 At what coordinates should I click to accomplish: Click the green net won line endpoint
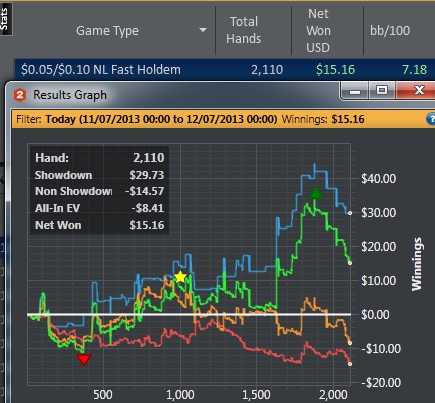(350, 263)
